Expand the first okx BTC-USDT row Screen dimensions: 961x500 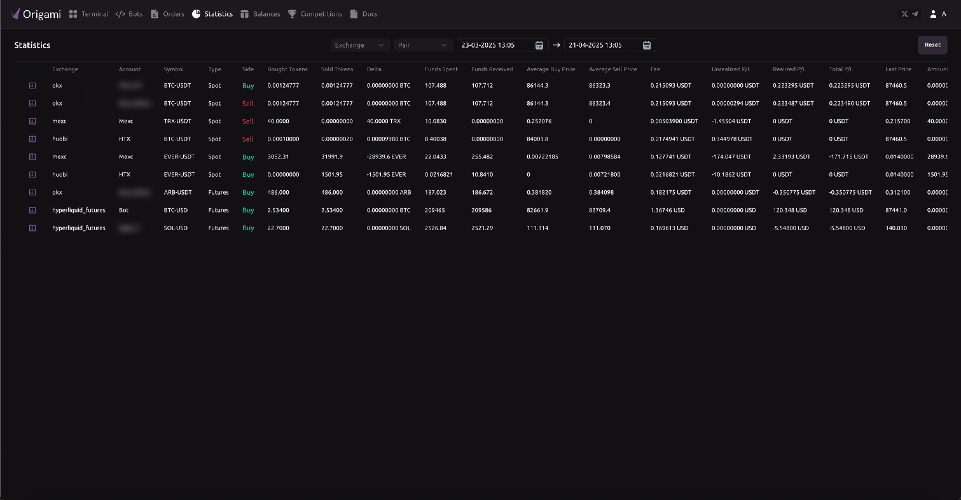coord(32,86)
